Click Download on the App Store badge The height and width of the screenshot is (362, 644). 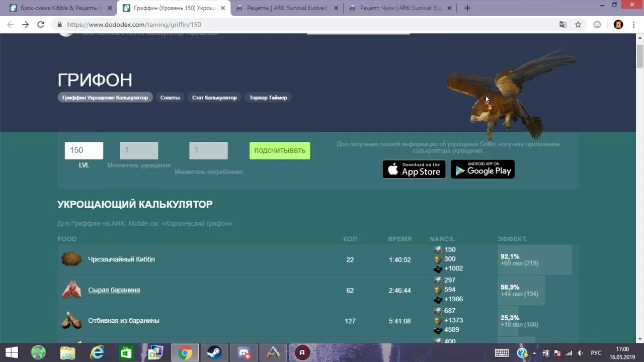tap(414, 169)
